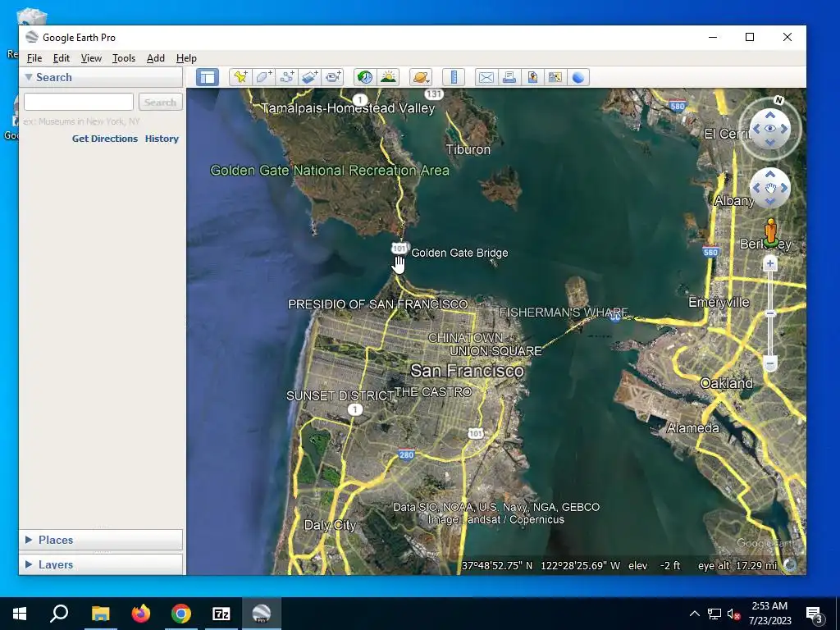Open search History link
This screenshot has width=840, height=630.
162,138
